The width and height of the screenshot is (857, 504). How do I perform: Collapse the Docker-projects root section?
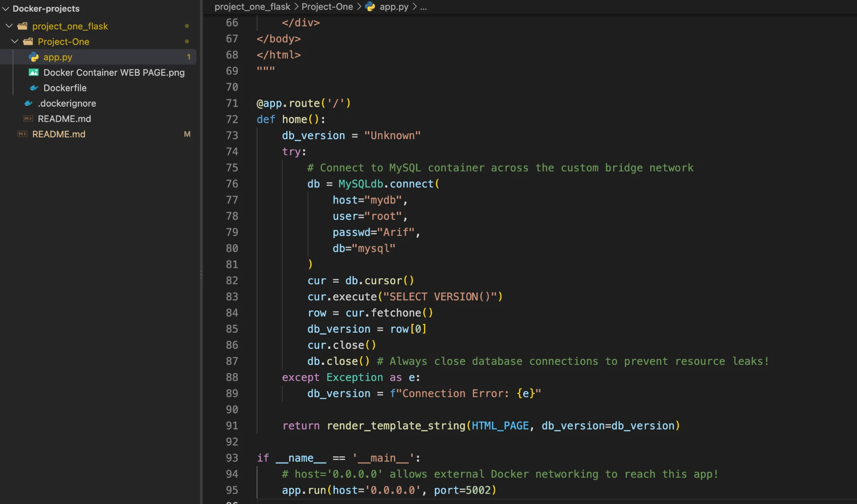[6, 8]
